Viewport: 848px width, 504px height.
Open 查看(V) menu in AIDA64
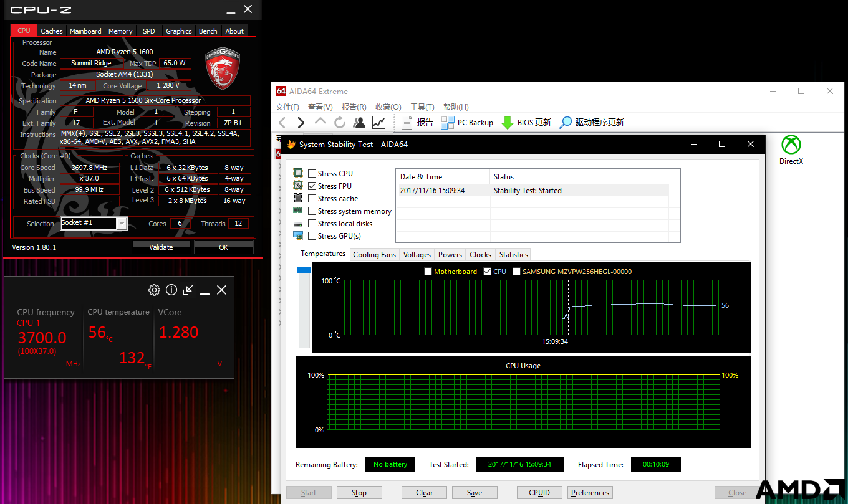click(320, 107)
